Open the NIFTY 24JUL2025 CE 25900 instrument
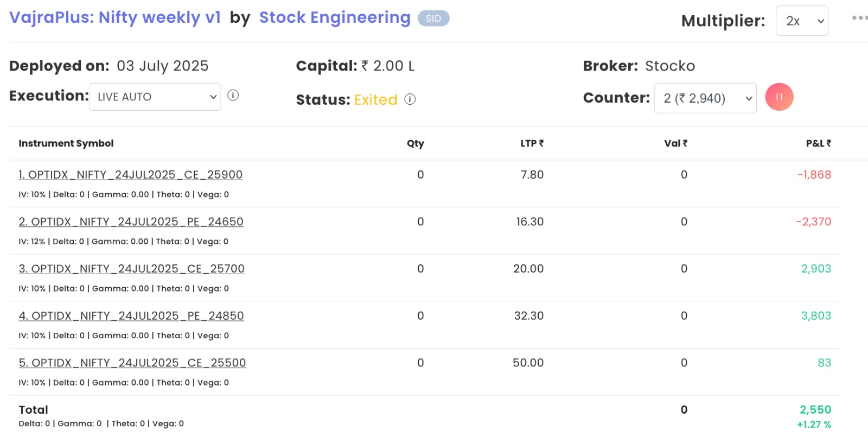 pos(130,175)
